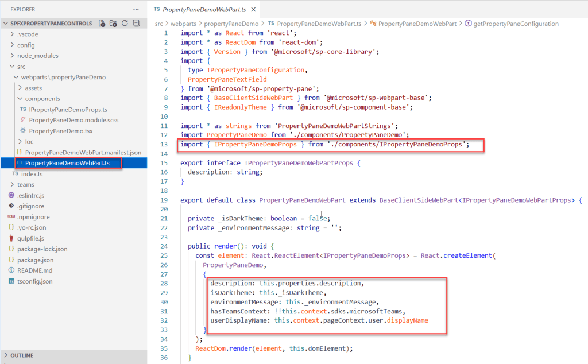
Task: Collapse the components folder
Action: tap(20, 99)
